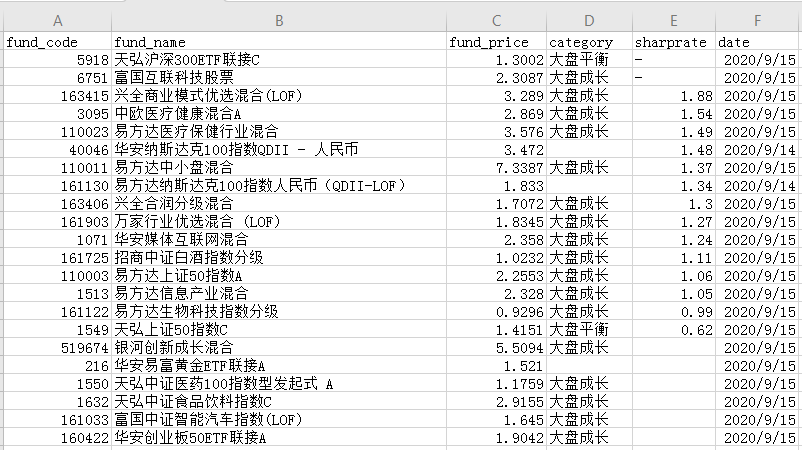This screenshot has height=450, width=802.
Task: Select price cell 2.3087
Action: pos(496,77)
